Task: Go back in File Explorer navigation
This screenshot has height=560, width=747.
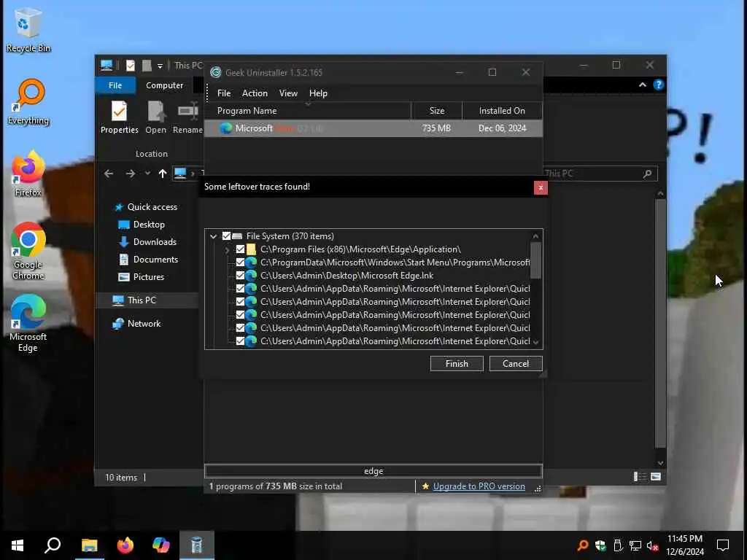Action: click(x=109, y=174)
